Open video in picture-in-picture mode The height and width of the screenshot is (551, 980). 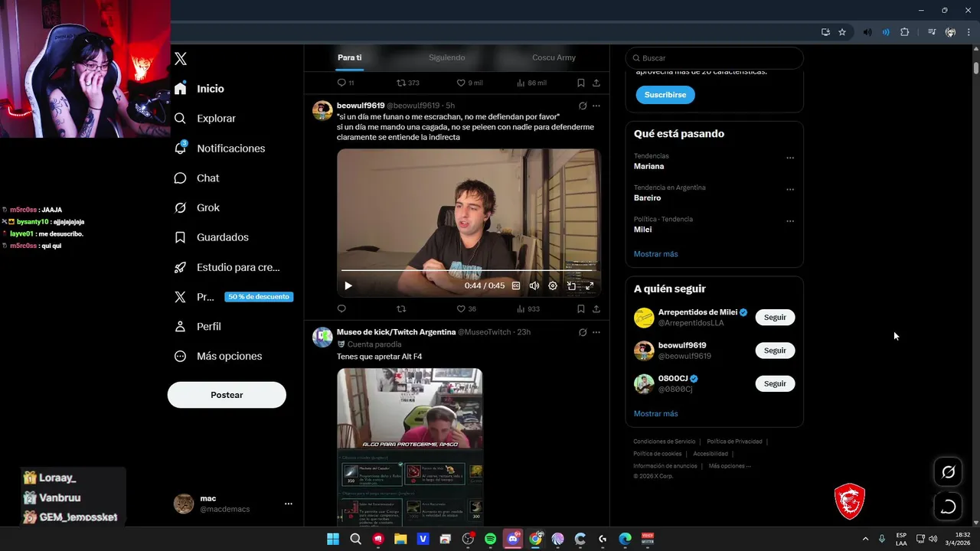(571, 285)
